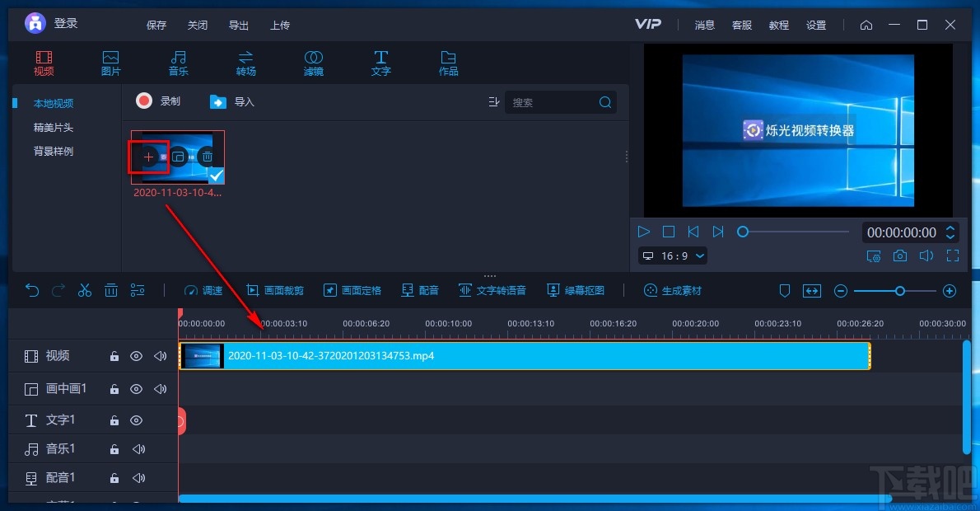Viewport: 980px width, 511px height.
Task: Open 教程 tutorials
Action: [x=779, y=25]
